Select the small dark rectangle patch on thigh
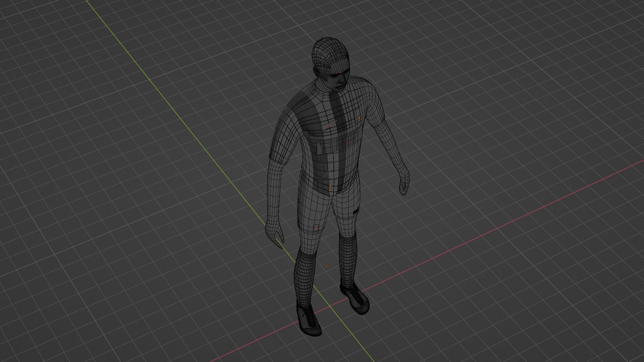Viewport: 644px width, 362px height. [356, 211]
